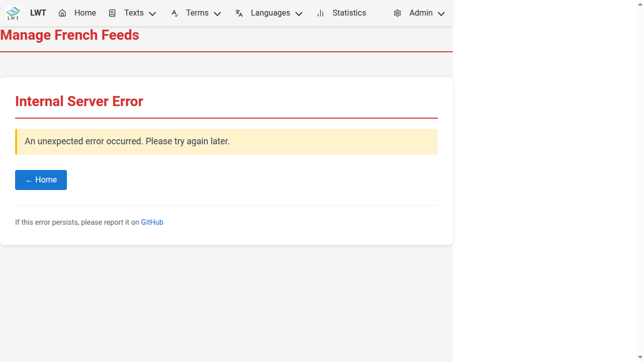Click the LWT brand text

coord(38,13)
